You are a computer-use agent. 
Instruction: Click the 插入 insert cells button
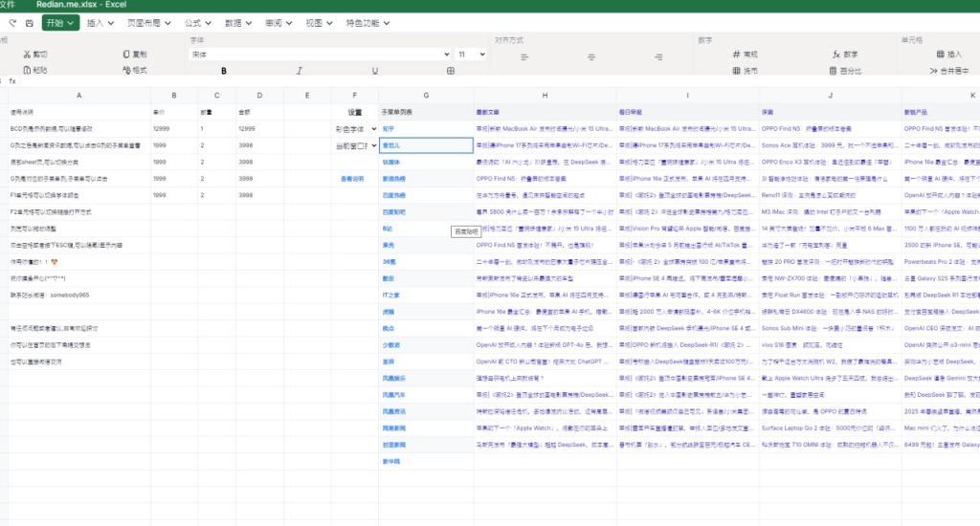[948, 55]
